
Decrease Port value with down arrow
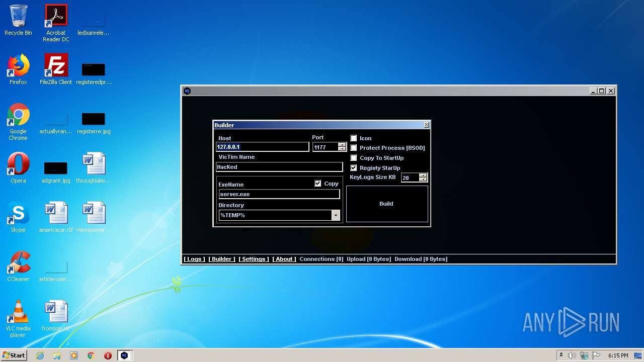[x=342, y=149]
